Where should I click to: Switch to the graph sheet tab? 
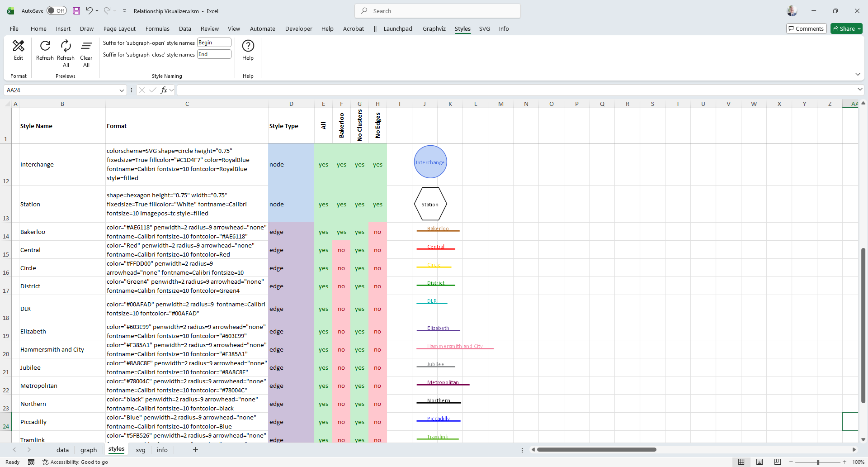tap(89, 450)
